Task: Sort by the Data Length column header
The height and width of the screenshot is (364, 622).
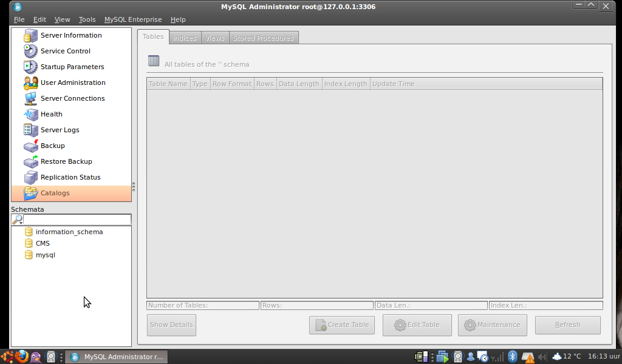Action: tap(299, 84)
